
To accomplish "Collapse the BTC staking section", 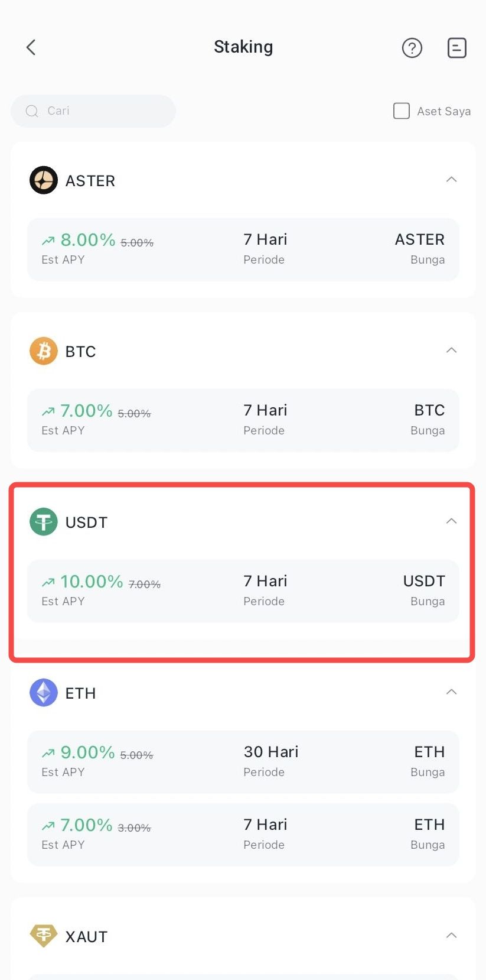I will [451, 351].
